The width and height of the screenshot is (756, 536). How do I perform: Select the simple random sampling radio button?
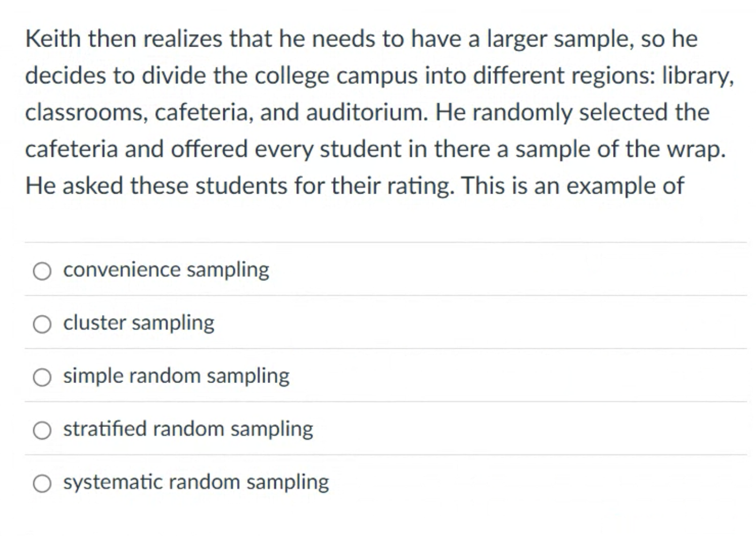[42, 377]
